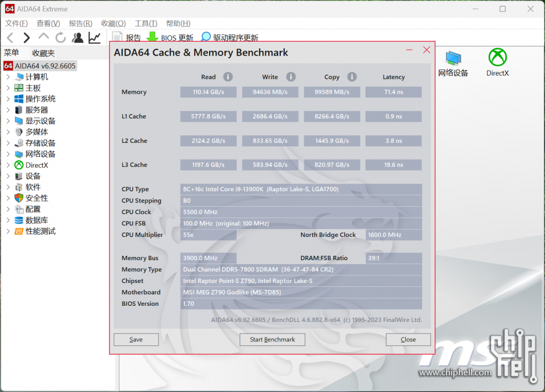Select the 存储设备 drive icon in tree
The width and height of the screenshot is (545, 392).
(19, 143)
